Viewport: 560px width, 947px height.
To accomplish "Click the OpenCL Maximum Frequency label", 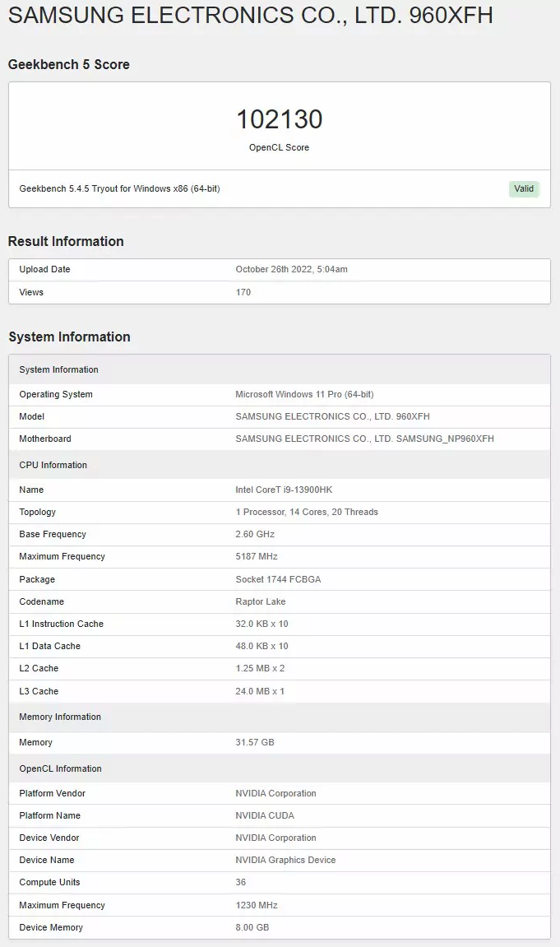I will click(62, 907).
